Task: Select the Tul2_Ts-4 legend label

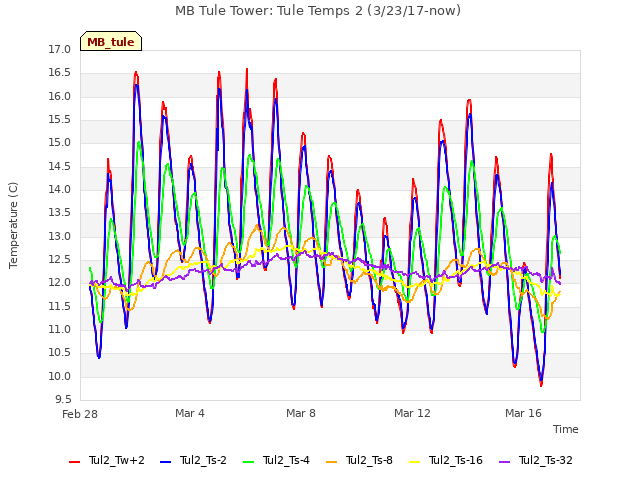Action: (287, 461)
